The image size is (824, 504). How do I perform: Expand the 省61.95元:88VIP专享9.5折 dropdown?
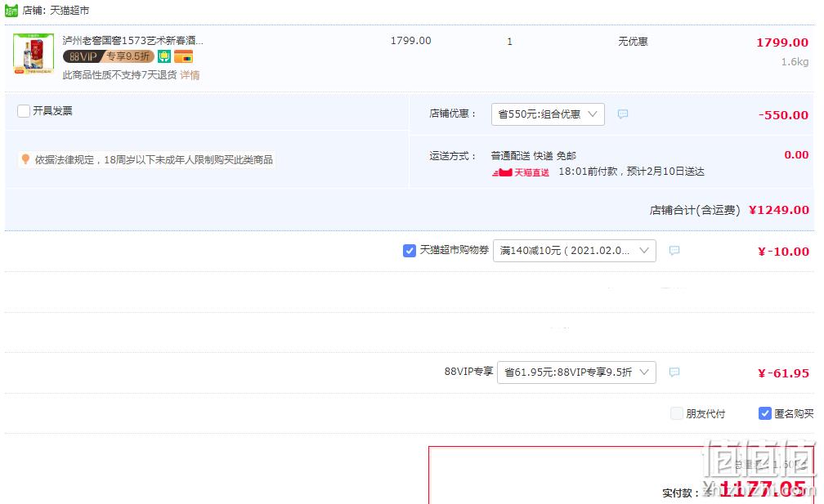(x=576, y=372)
